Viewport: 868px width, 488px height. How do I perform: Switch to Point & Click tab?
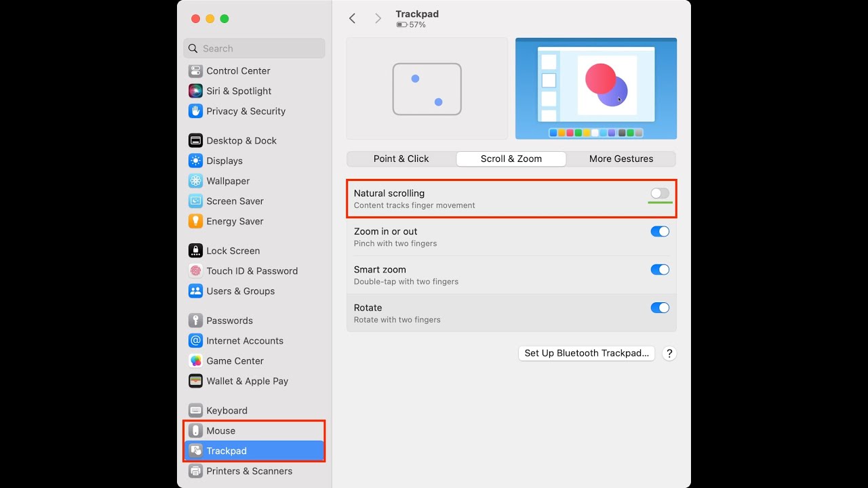[401, 159]
